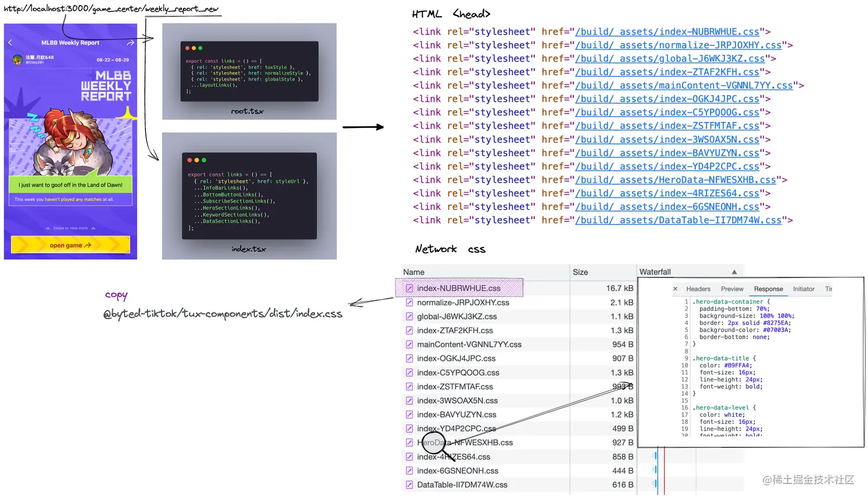The width and height of the screenshot is (868, 499).
Task: Click the file icon beside index-4RIZES64.css
Action: click(x=409, y=457)
